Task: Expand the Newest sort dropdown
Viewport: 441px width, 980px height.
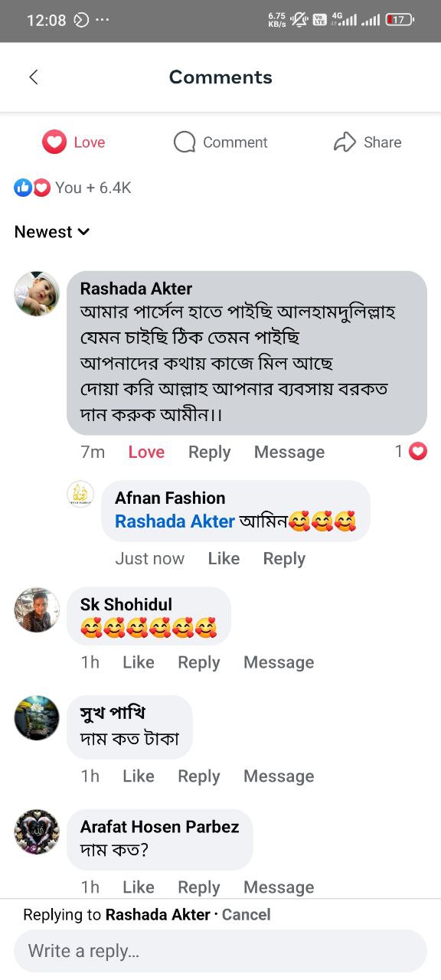Action: pyautogui.click(x=52, y=232)
